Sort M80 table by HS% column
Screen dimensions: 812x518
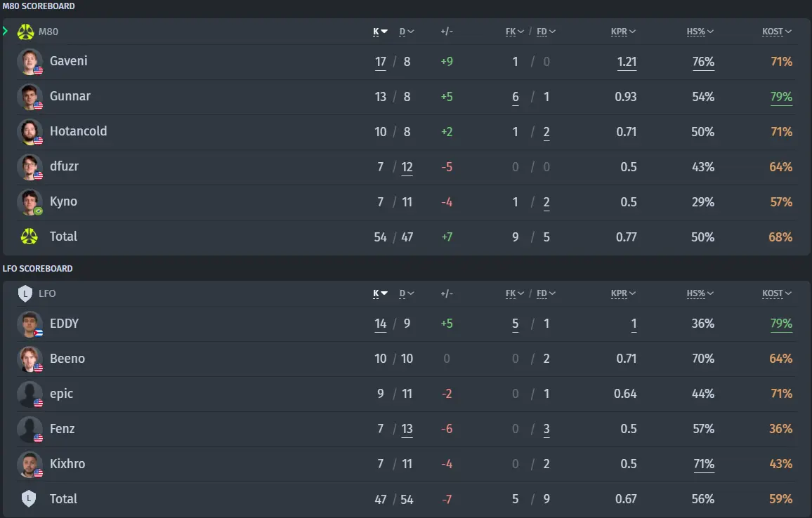pos(700,32)
